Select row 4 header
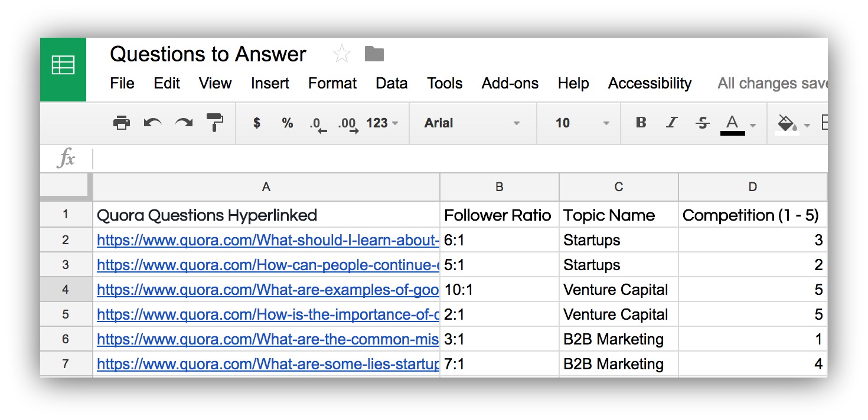The image size is (868, 420). pyautogui.click(x=66, y=290)
